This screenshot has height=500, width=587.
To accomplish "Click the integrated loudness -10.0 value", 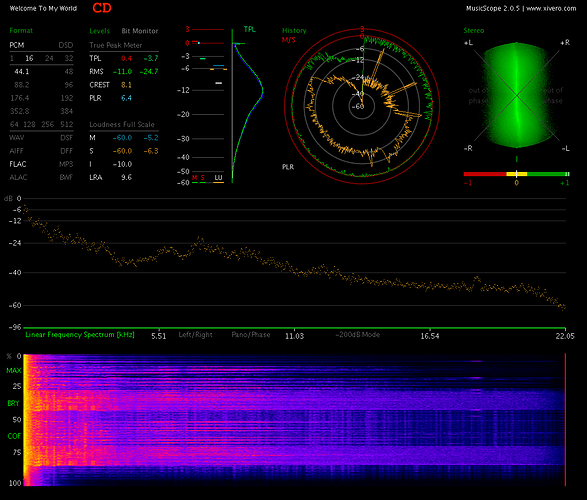I will [x=122, y=164].
